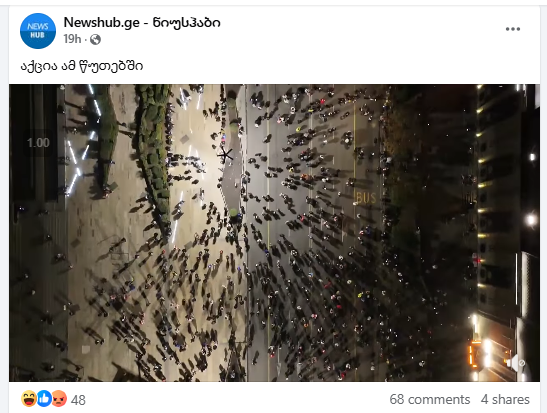Open the 68 comments link
The image size is (547, 413).
[x=430, y=399]
